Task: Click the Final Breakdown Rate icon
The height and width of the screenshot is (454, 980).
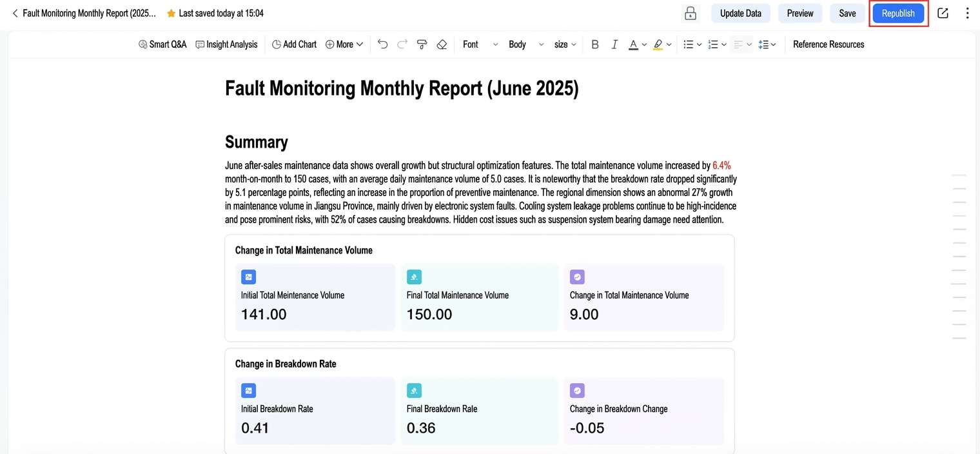Action: (x=414, y=391)
